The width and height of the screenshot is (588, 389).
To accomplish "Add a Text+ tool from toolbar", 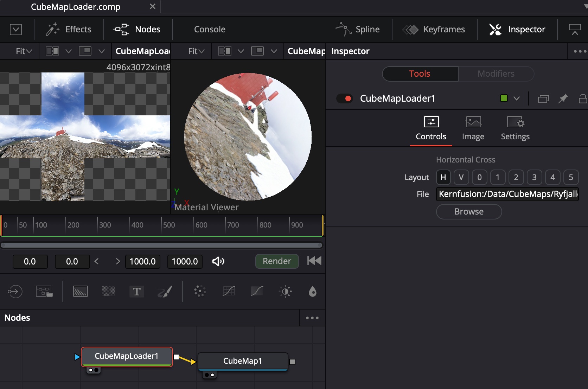I will coord(137,292).
